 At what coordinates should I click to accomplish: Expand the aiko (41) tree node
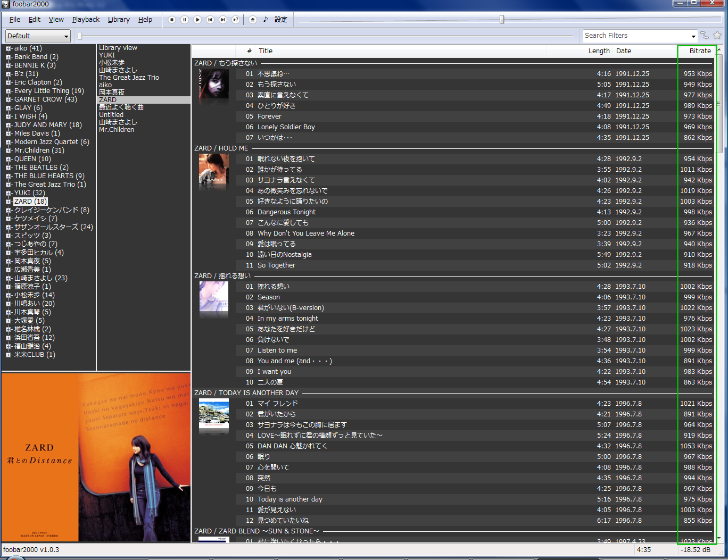9,48
